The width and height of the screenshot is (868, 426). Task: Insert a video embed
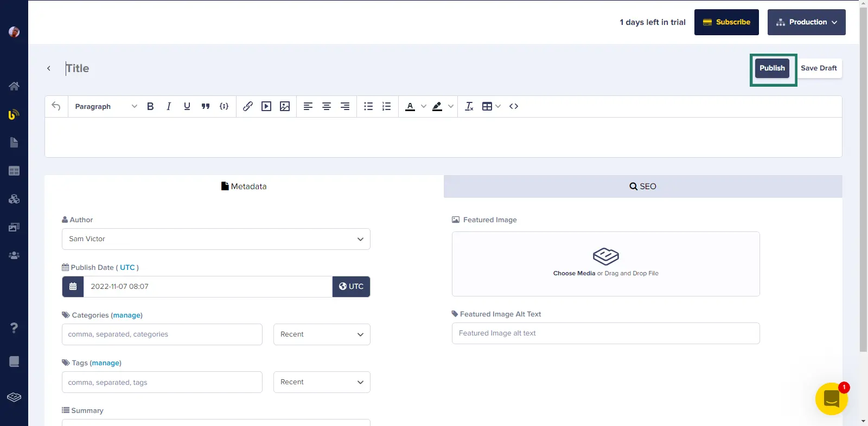pos(266,106)
